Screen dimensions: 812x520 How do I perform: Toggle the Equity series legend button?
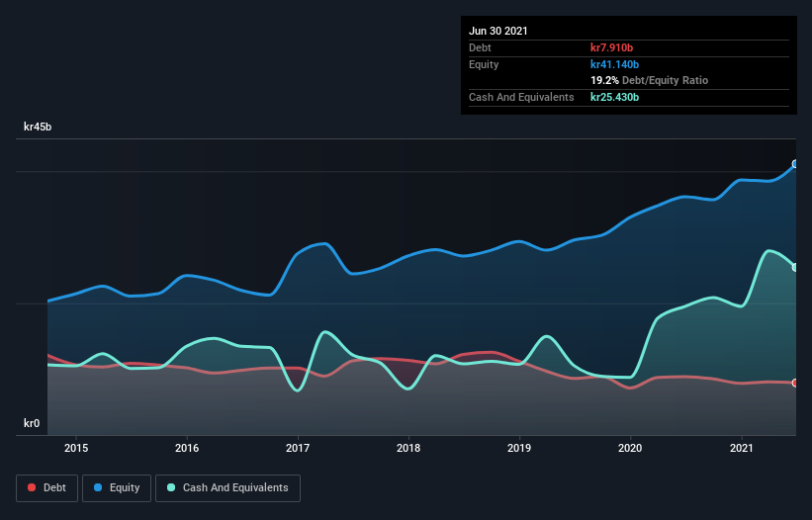(x=117, y=488)
